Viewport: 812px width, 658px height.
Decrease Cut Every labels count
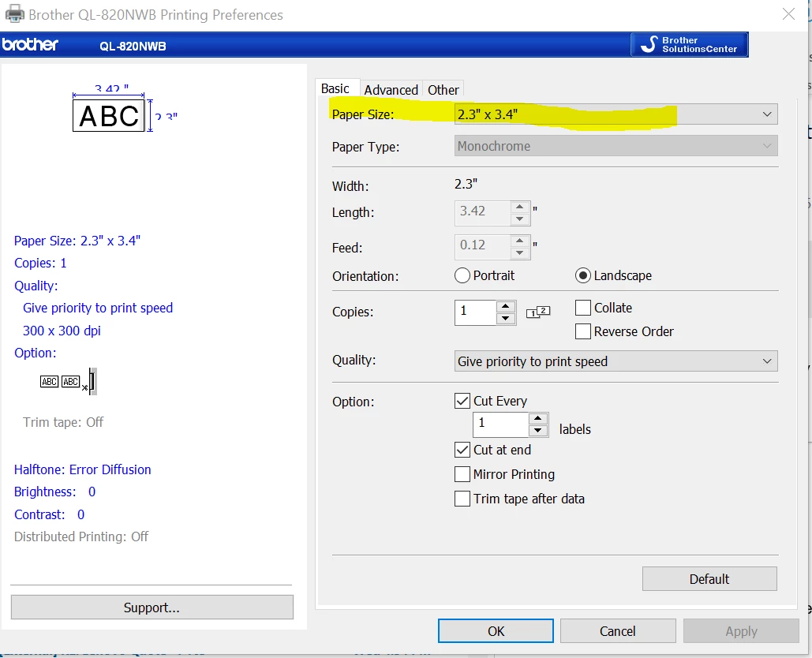click(538, 430)
